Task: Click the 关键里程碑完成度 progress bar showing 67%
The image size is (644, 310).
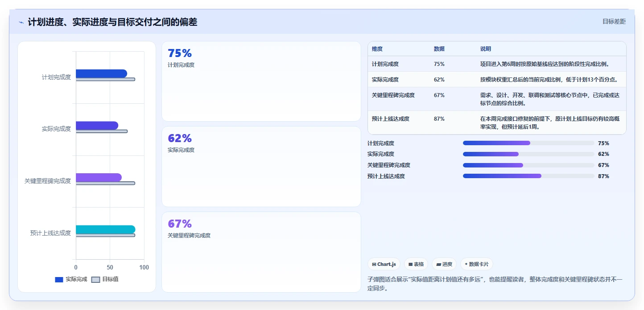Action: click(x=528, y=165)
